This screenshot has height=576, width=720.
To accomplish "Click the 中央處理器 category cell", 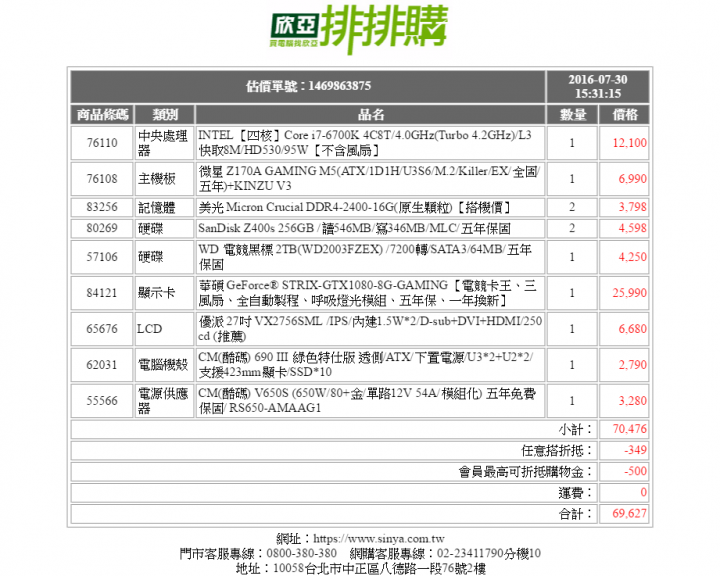I will [x=164, y=143].
